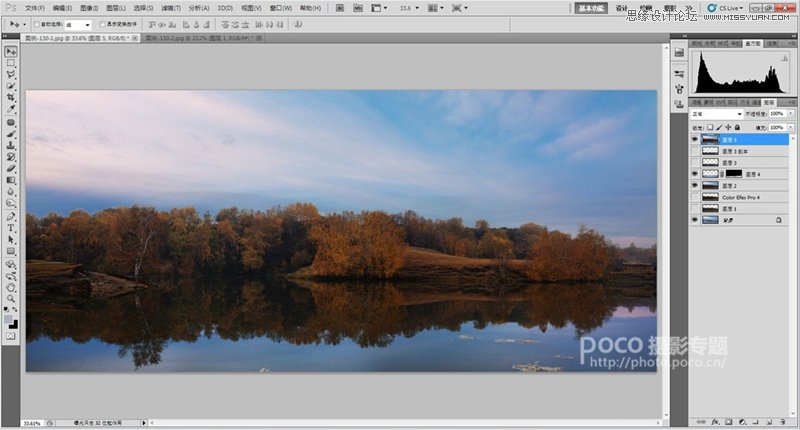Select the layer 4 mask thumbnail
This screenshot has height=430, width=800.
tap(734, 174)
